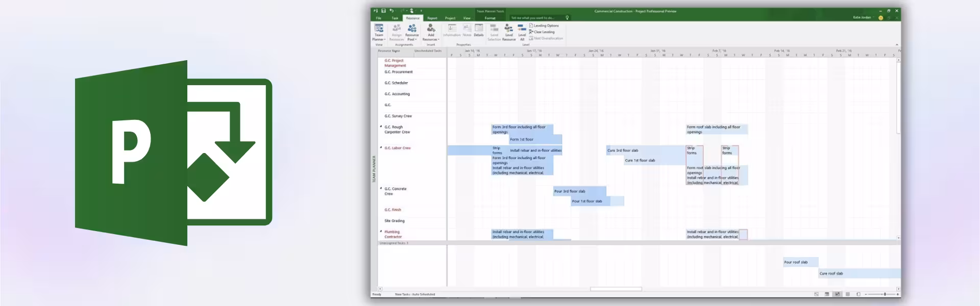Collapse the G.C. Concrete Crew row
This screenshot has width=980, height=306.
[381, 188]
